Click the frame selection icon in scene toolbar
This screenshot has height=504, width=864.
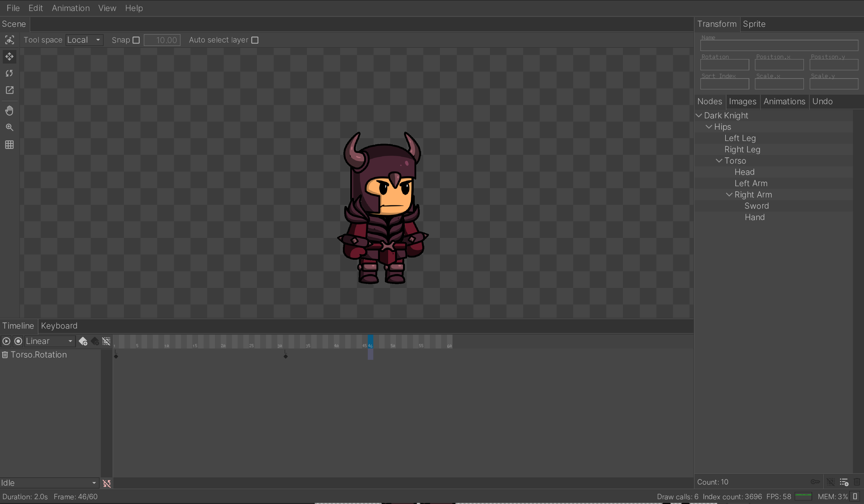pos(10,40)
